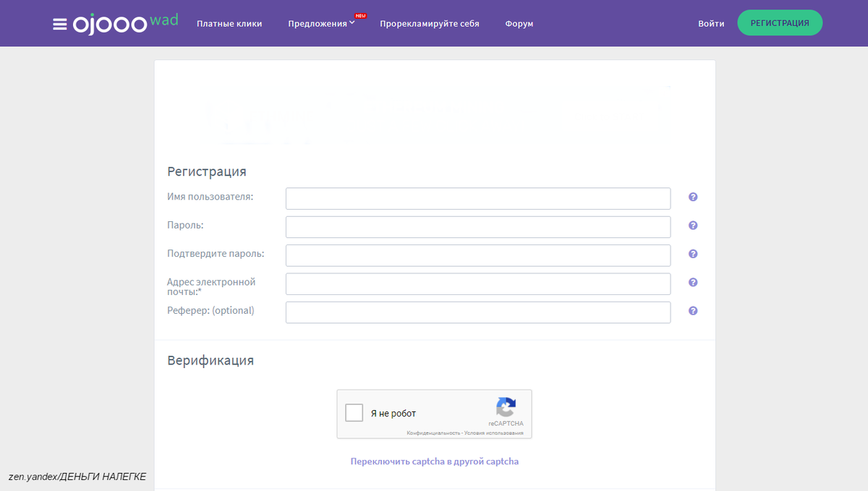The width and height of the screenshot is (868, 491).
Task: Show help icon next to Пароль
Action: (x=693, y=226)
